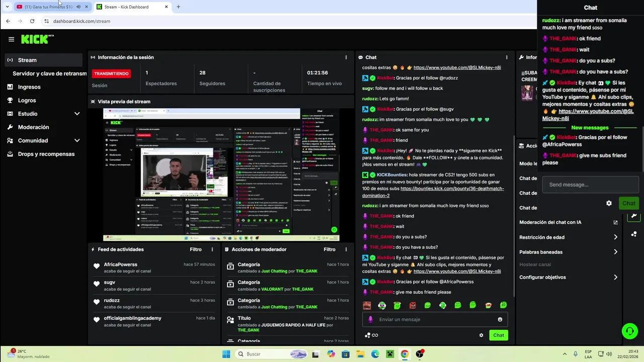Open the Windows Start menu
Image resolution: width=644 pixels, height=362 pixels.
[226, 354]
